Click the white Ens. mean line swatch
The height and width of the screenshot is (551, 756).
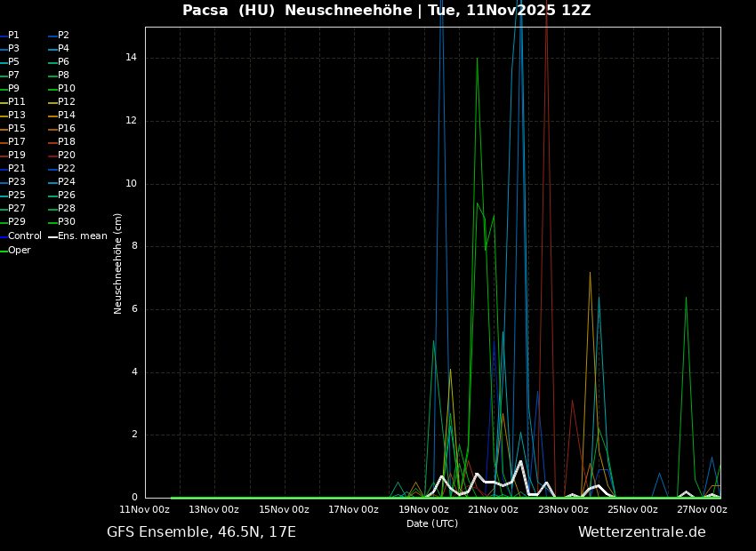coord(52,236)
